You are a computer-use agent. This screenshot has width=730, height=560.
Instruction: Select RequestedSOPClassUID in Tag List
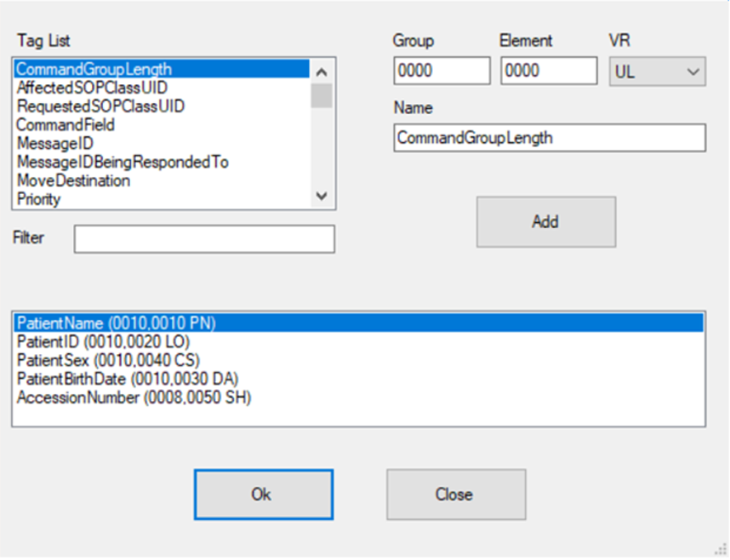click(x=162, y=106)
